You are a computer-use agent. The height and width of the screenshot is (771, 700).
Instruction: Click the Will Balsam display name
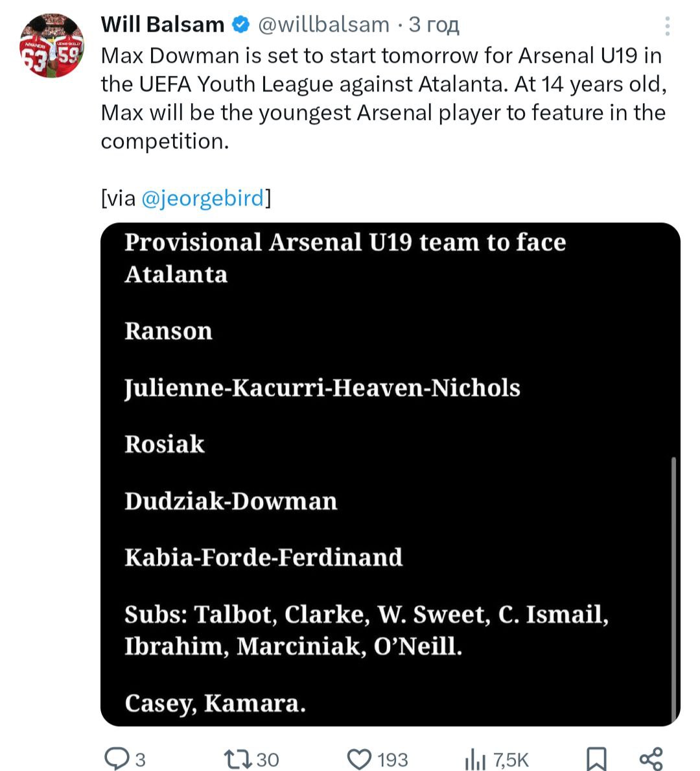coord(162,25)
